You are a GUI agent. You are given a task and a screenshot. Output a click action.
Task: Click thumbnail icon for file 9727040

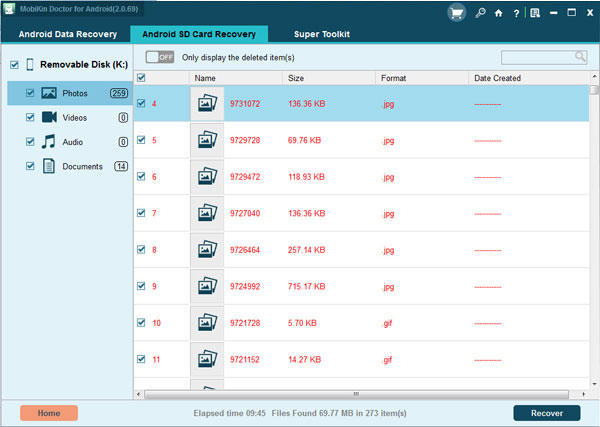[207, 213]
